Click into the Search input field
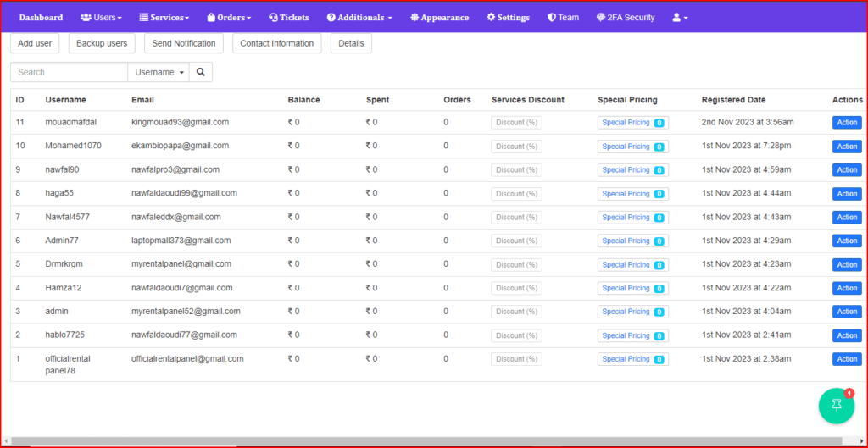Viewport: 868px width, 448px height. coord(70,73)
